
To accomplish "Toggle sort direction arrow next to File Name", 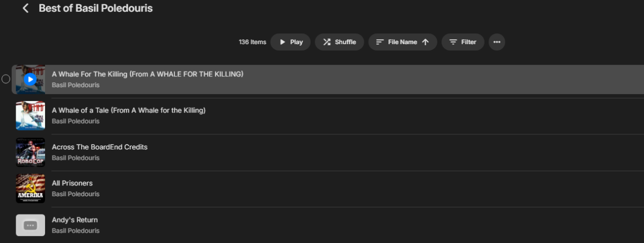I will coord(426,42).
